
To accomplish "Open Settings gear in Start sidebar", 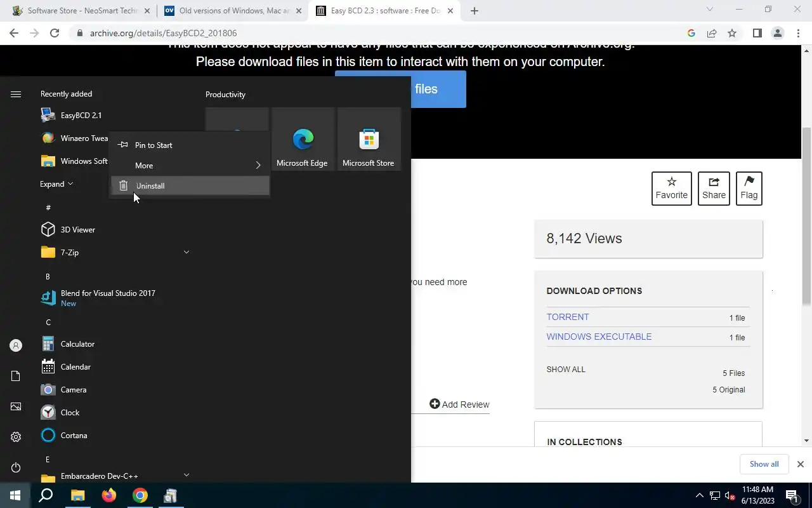I will pyautogui.click(x=16, y=437).
